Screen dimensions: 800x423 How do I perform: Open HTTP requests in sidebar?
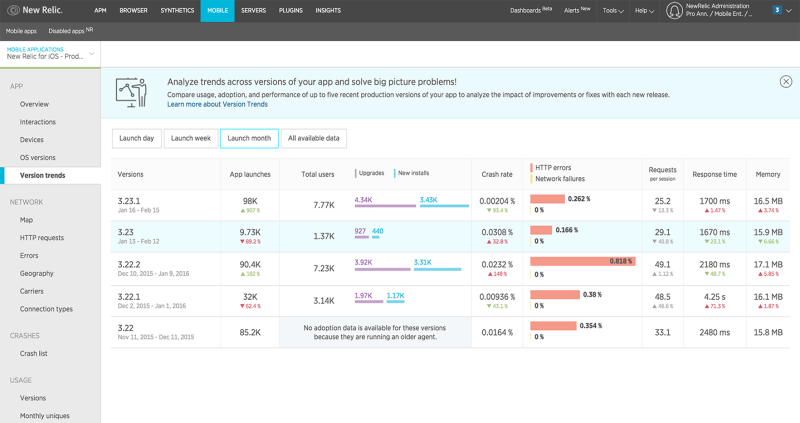(x=42, y=238)
